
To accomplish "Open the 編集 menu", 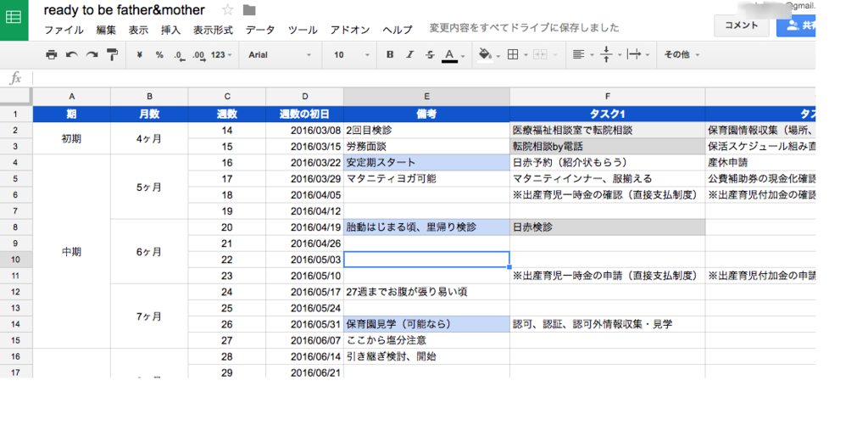I will coord(106,30).
